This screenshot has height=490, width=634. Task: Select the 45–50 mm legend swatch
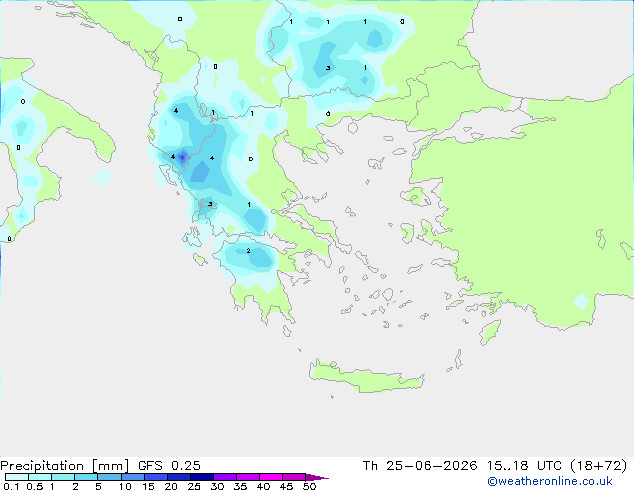click(294, 477)
